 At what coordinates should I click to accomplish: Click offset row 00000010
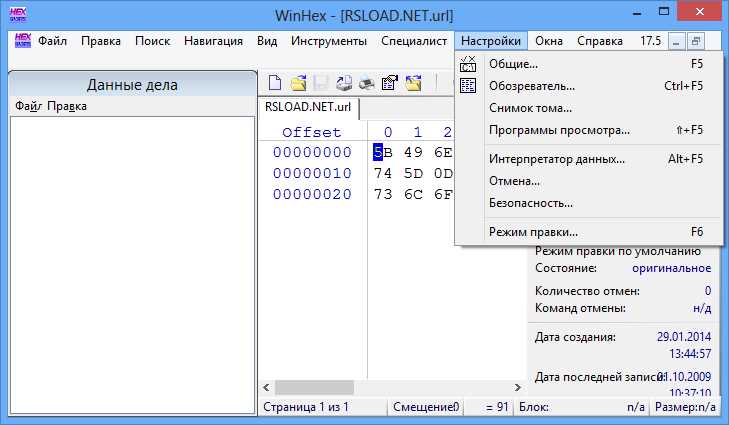point(312,173)
